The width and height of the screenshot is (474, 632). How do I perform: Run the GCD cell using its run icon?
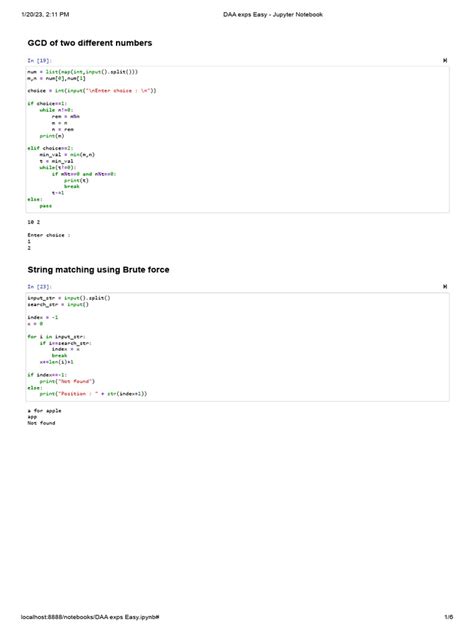coord(445,60)
